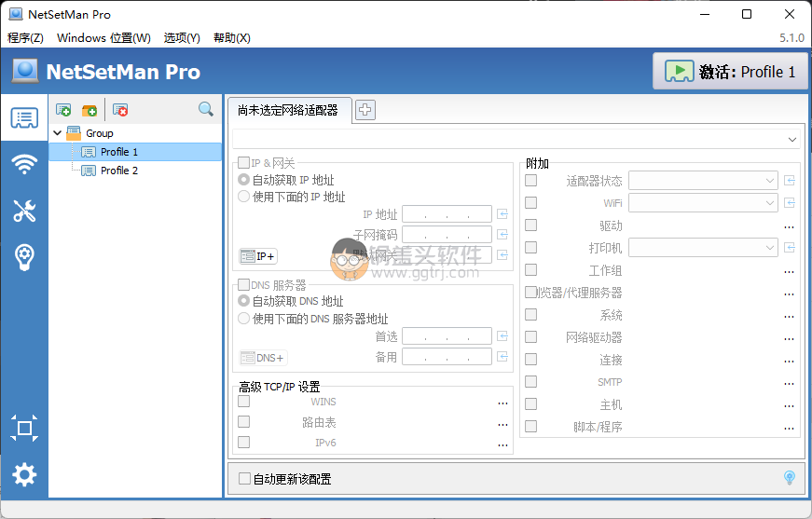Image resolution: width=812 pixels, height=519 pixels.
Task: Get current alternate DNS arrow icon
Action: pyautogui.click(x=502, y=357)
